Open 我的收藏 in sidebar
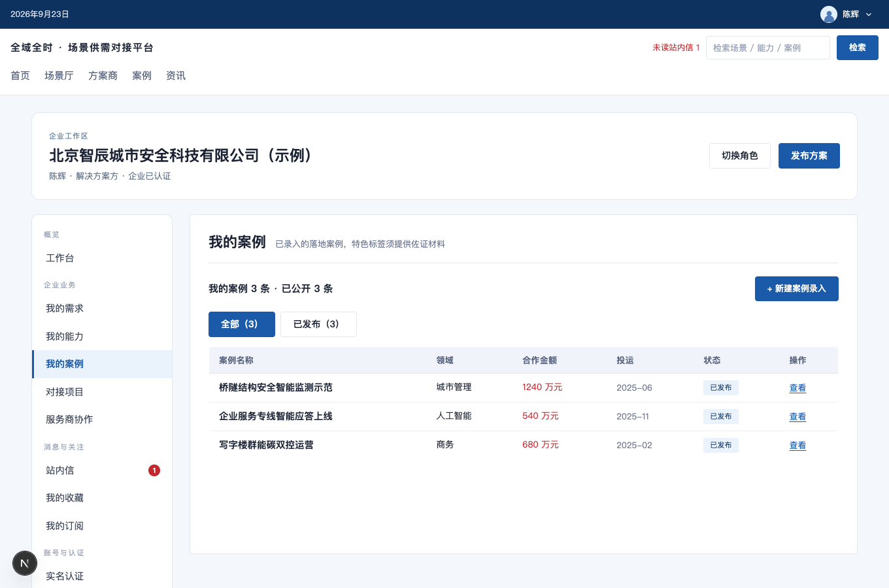The width and height of the screenshot is (889, 588). coord(102,498)
